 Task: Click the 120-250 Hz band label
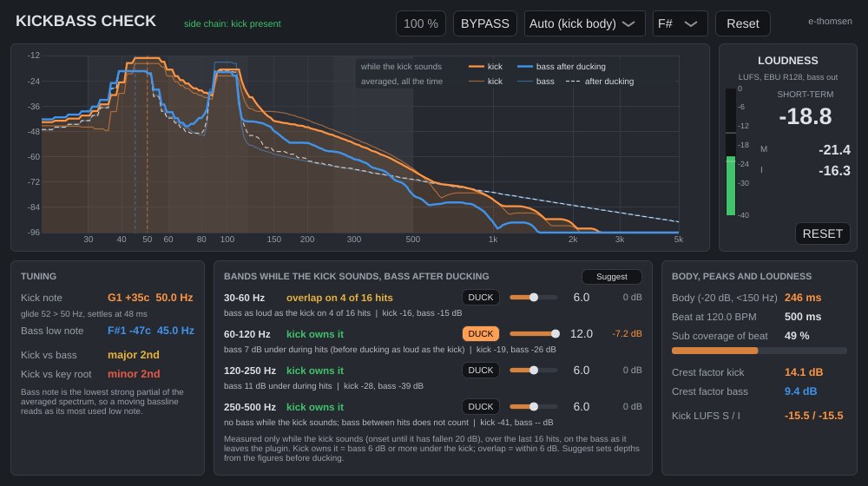tap(250, 371)
